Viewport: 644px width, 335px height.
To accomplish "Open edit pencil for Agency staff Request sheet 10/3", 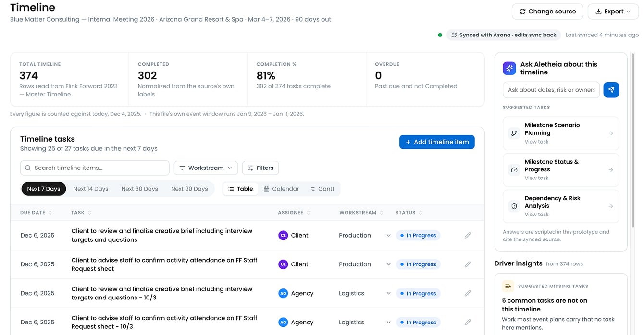I will coord(468,323).
